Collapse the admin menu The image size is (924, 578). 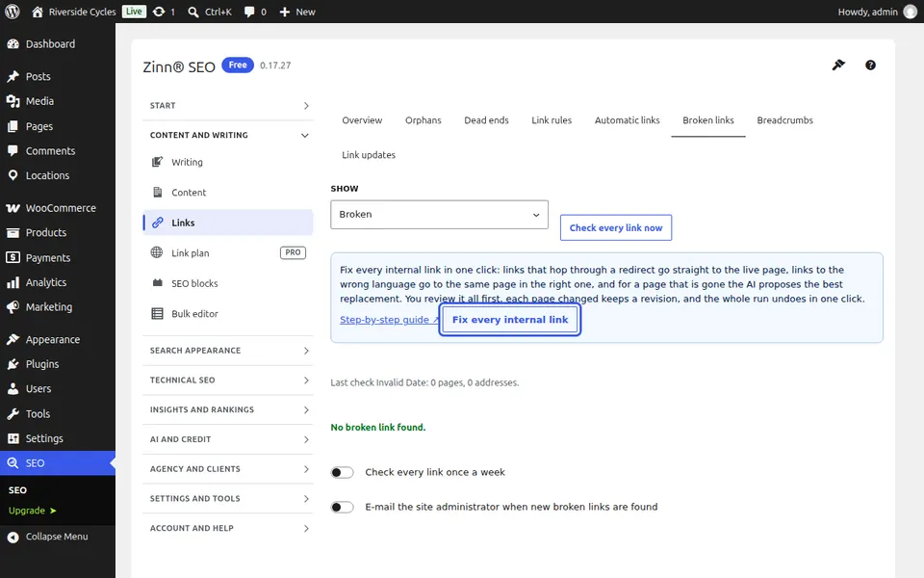[48, 537]
